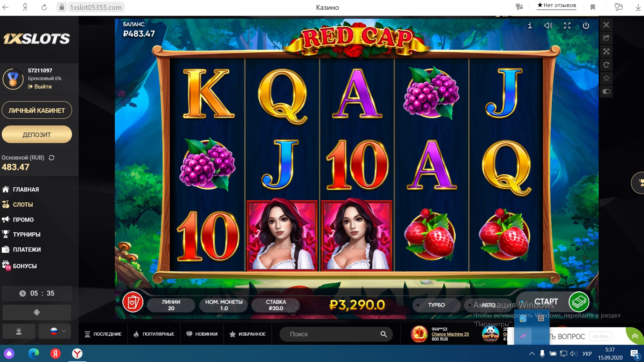Mute the slot game sound
The image size is (644, 362).
548,25
